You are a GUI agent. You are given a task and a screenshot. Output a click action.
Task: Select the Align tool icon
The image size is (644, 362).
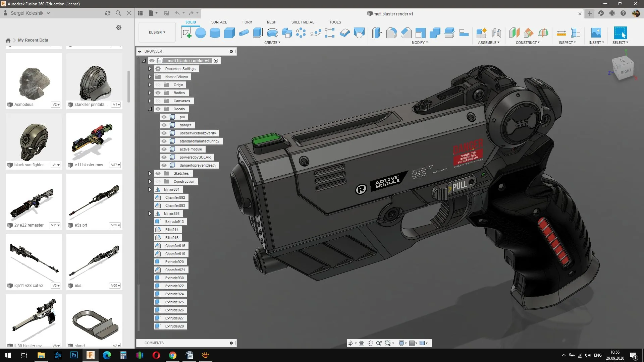pos(464,33)
